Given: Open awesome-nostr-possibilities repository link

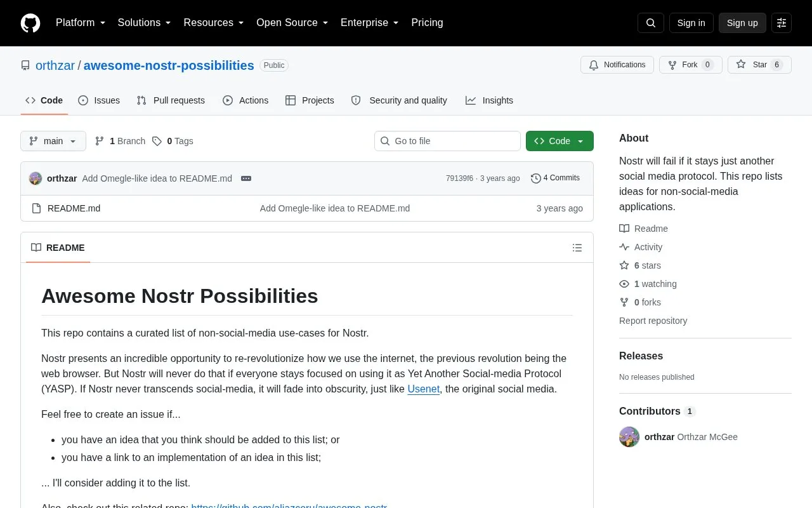Looking at the screenshot, I should tap(169, 65).
